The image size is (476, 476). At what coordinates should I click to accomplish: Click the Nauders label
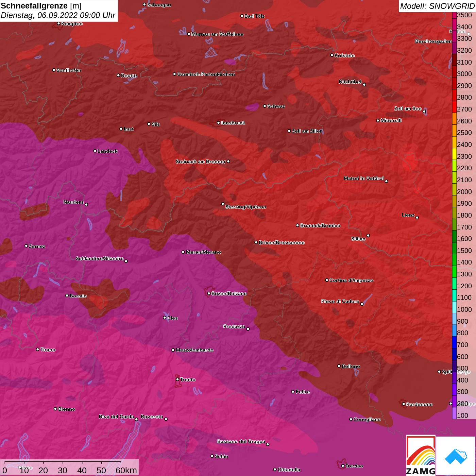73,202
